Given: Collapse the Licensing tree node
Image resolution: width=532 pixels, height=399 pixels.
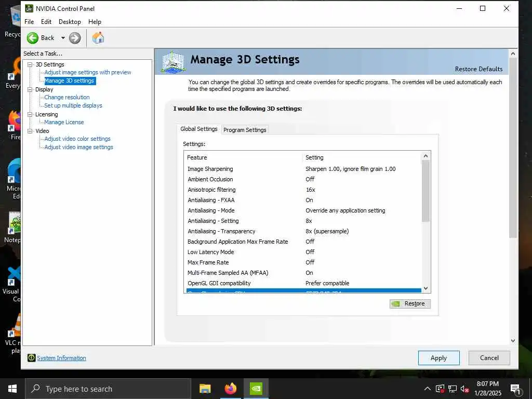Looking at the screenshot, I should pyautogui.click(x=30, y=115).
